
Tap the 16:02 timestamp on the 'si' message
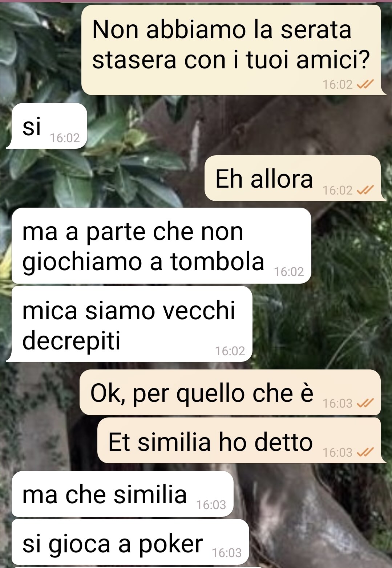[65, 138]
